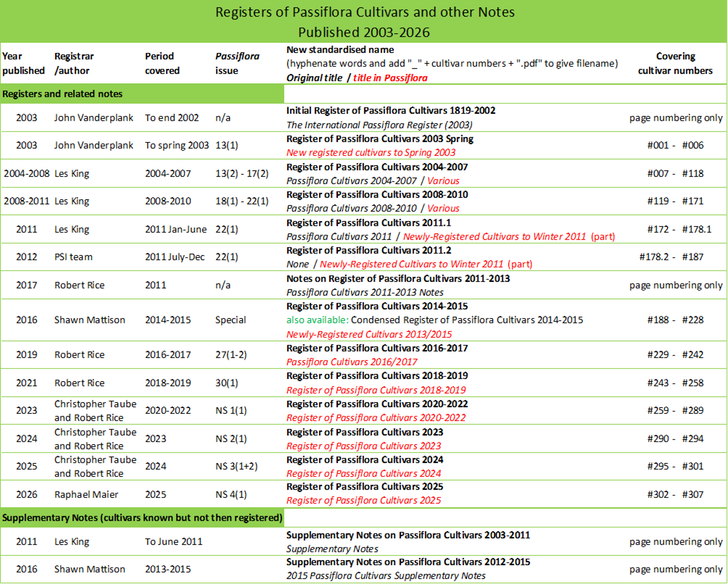Open bold Register of Passiflora Cultivars 2024 title

(x=365, y=459)
